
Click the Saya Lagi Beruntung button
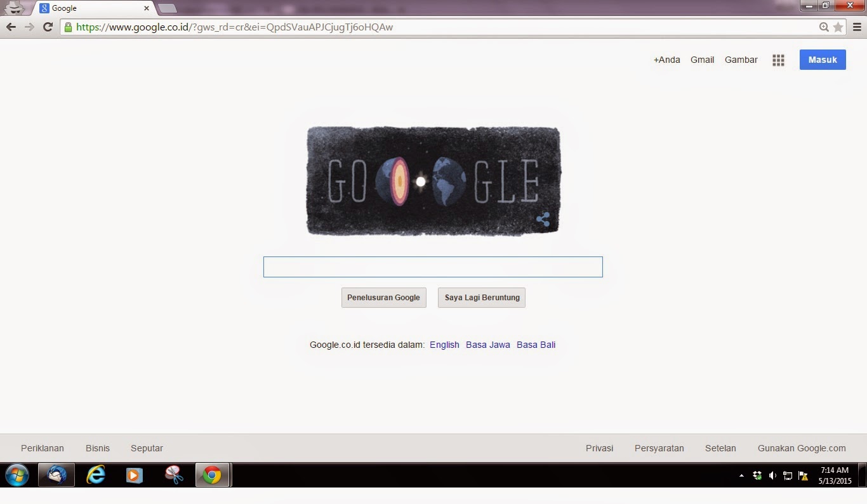pos(482,298)
